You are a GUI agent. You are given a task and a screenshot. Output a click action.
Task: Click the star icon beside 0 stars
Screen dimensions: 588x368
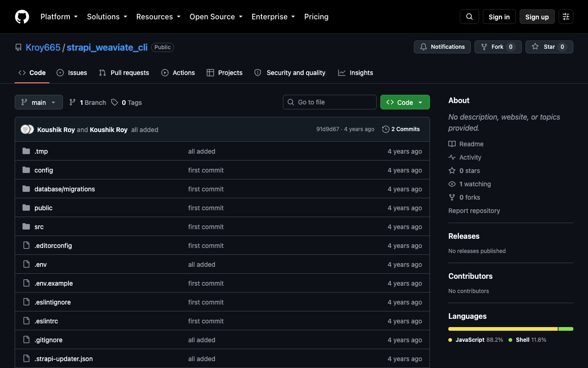pyautogui.click(x=452, y=171)
